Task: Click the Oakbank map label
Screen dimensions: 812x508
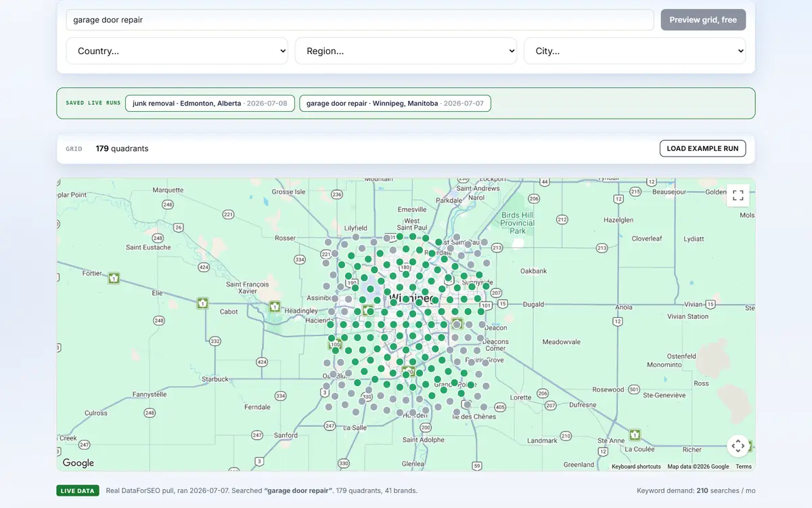Action: (x=533, y=271)
